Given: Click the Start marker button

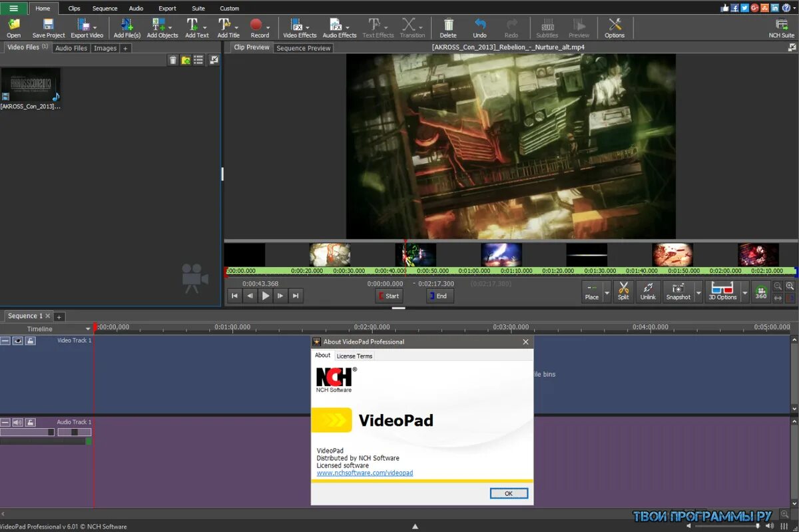Looking at the screenshot, I should pyautogui.click(x=389, y=296).
